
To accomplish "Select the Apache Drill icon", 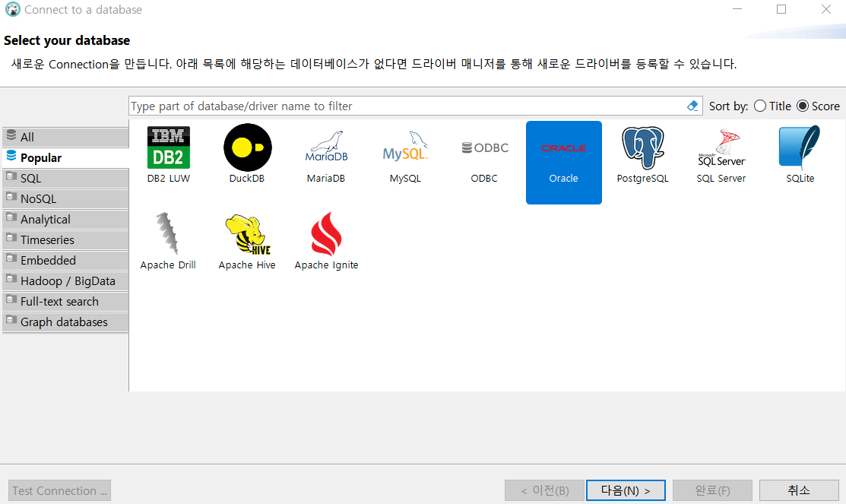I will pos(168,233).
